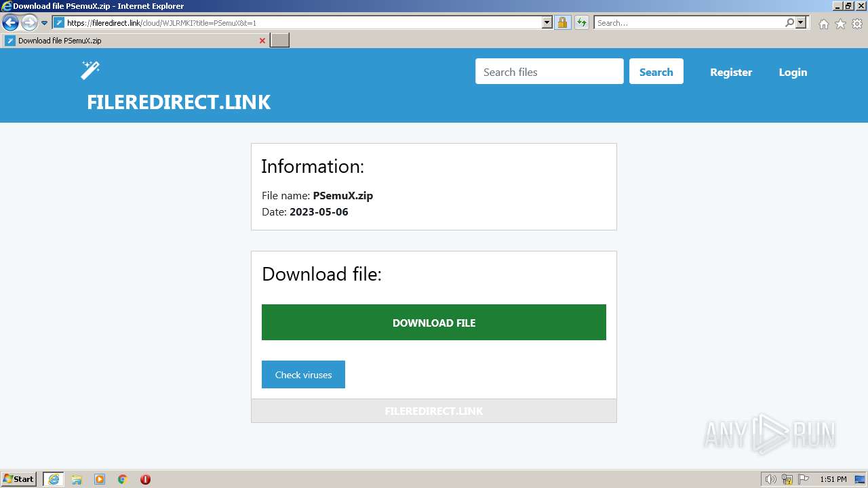
Task: Open the media player taskbar icon
Action: point(100,479)
